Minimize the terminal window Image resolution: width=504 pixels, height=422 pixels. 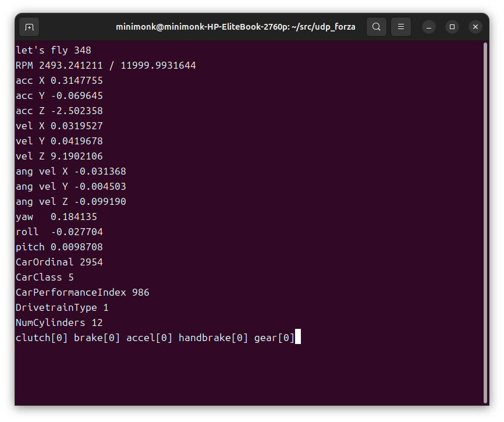pos(429,27)
